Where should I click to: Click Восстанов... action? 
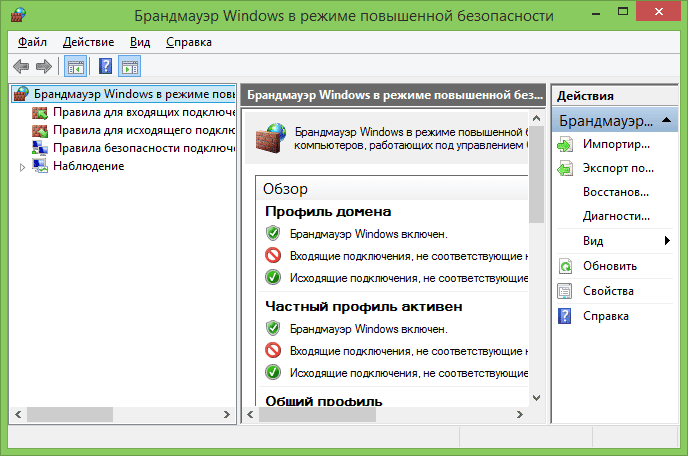coord(616,192)
